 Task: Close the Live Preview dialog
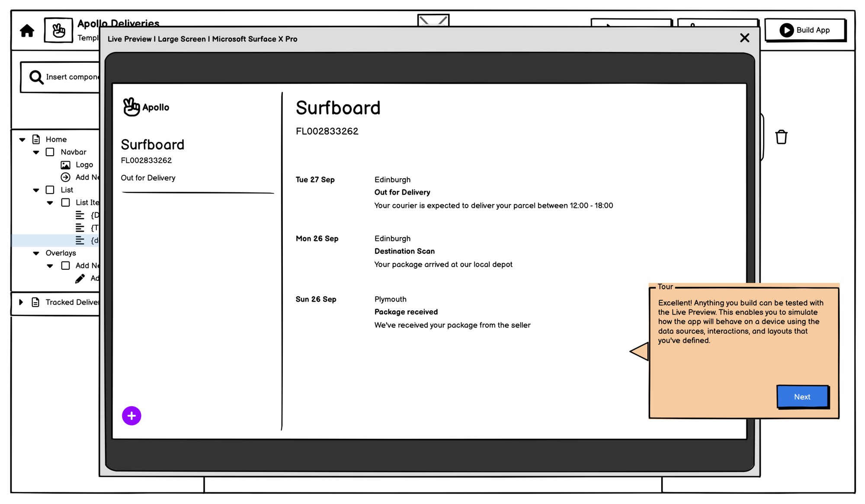(x=744, y=38)
